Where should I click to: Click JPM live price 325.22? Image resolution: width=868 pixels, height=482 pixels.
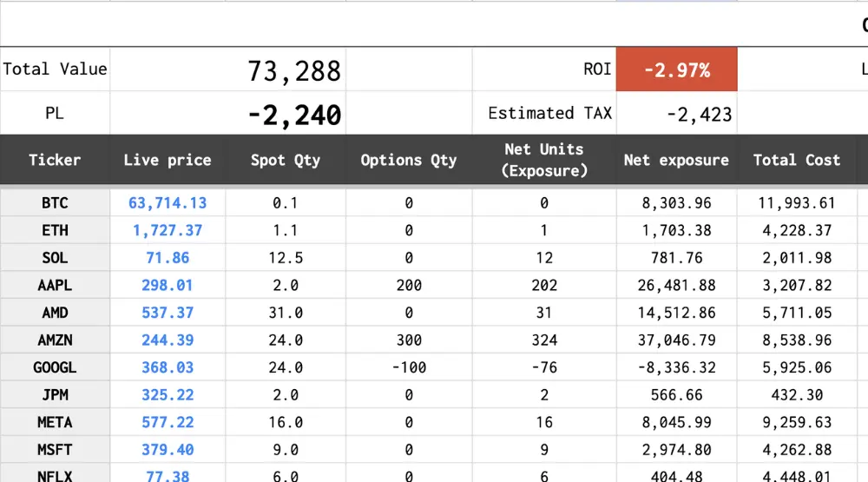(168, 394)
